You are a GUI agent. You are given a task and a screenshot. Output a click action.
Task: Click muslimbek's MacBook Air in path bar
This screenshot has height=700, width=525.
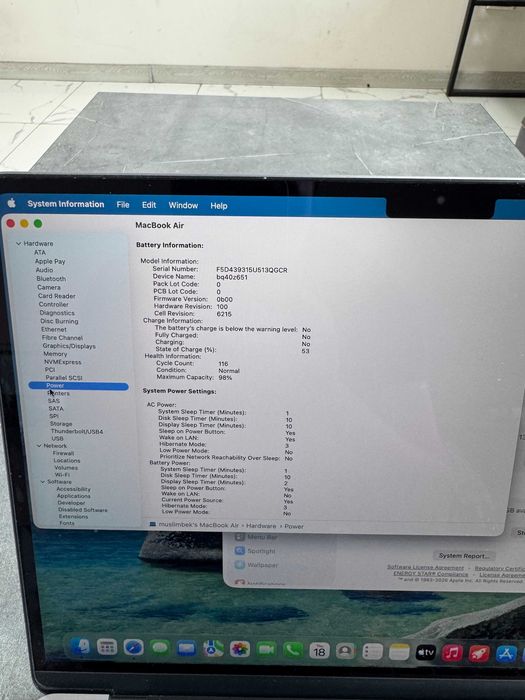point(199,525)
